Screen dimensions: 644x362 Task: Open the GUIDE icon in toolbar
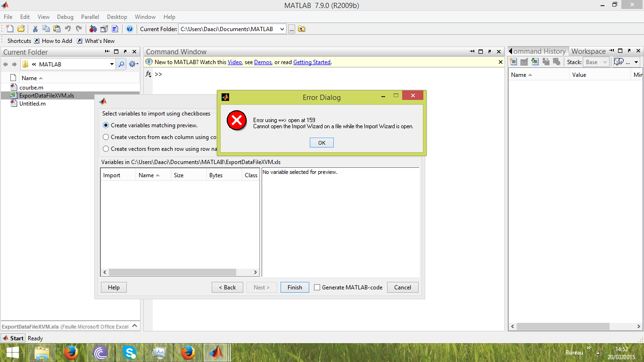tap(104, 29)
